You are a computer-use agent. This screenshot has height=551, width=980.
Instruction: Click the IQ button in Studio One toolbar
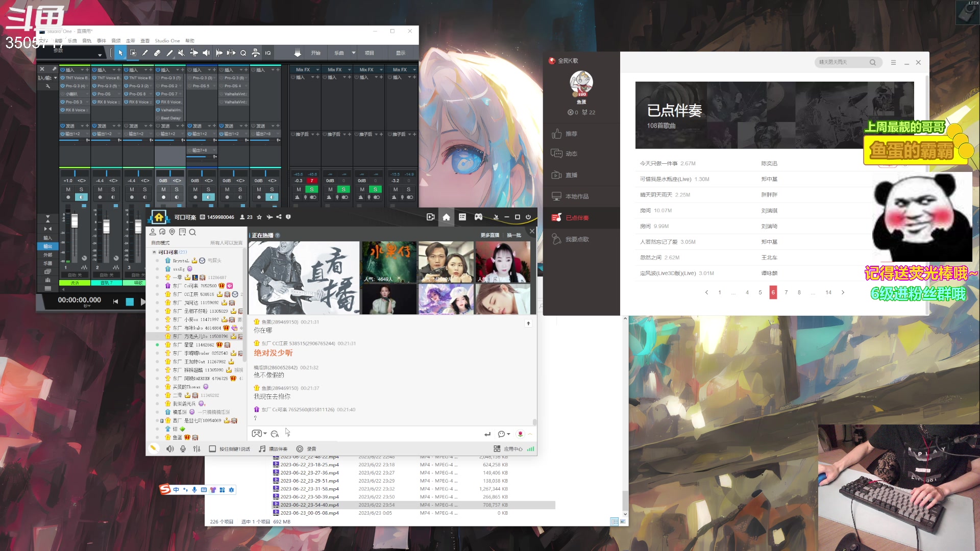[268, 53]
